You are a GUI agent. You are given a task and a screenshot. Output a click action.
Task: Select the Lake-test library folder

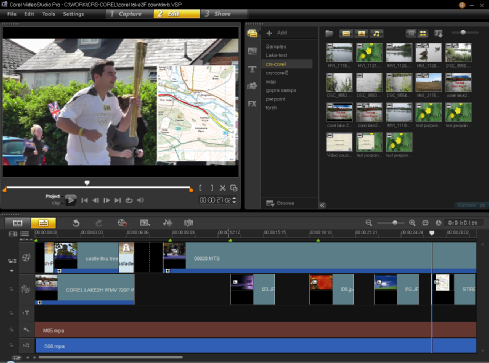276,55
